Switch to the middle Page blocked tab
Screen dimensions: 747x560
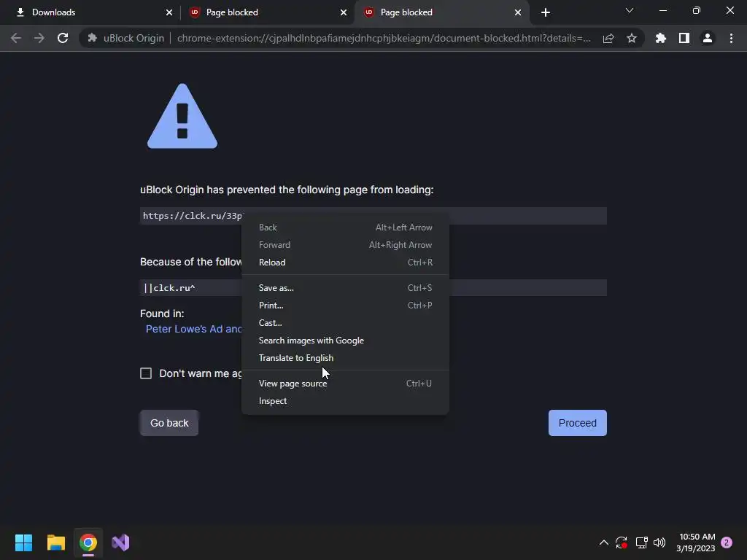click(267, 12)
